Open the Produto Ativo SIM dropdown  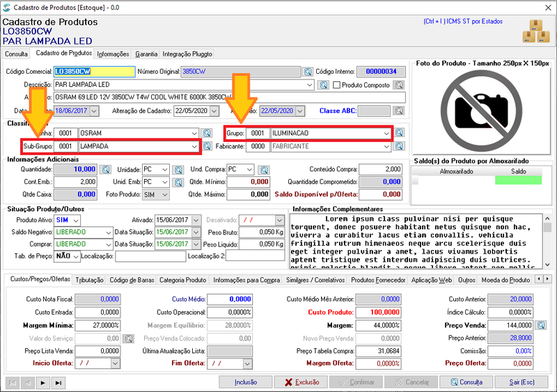pyautogui.click(x=76, y=220)
